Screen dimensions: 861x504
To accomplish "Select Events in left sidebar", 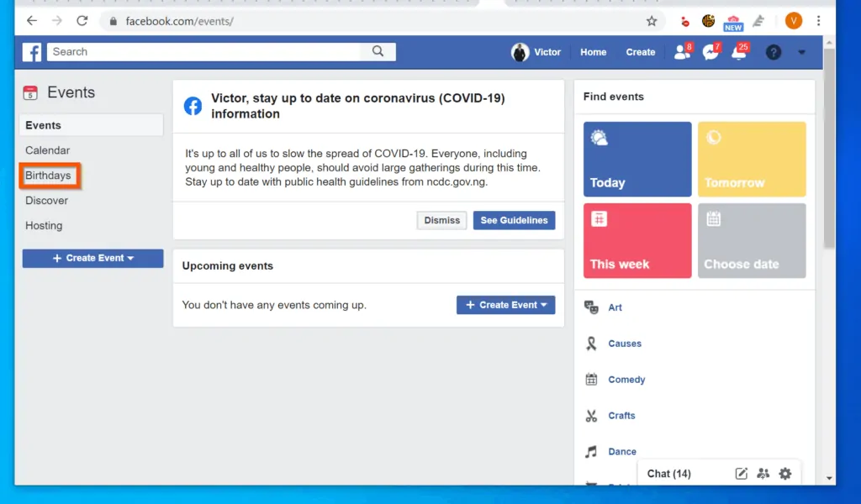I will coord(91,125).
